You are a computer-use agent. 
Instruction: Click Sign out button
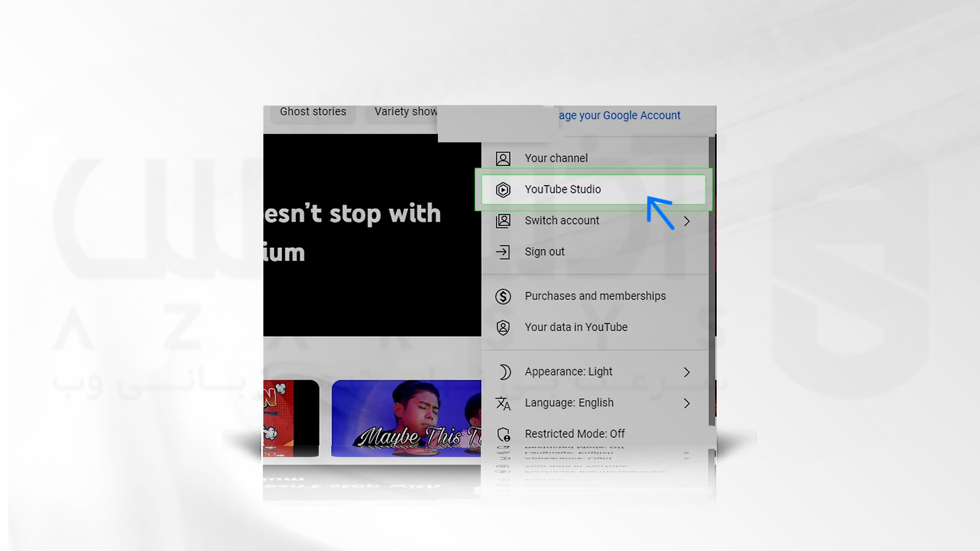[545, 252]
